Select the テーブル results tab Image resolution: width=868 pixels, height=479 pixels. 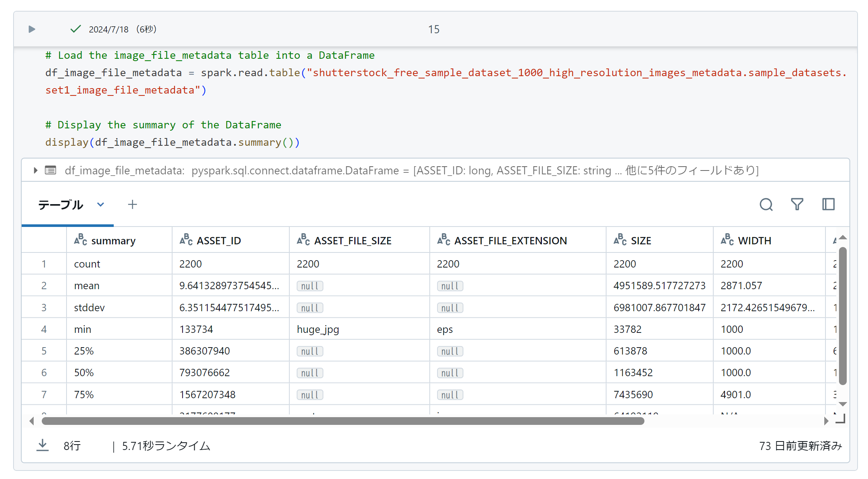(x=61, y=205)
